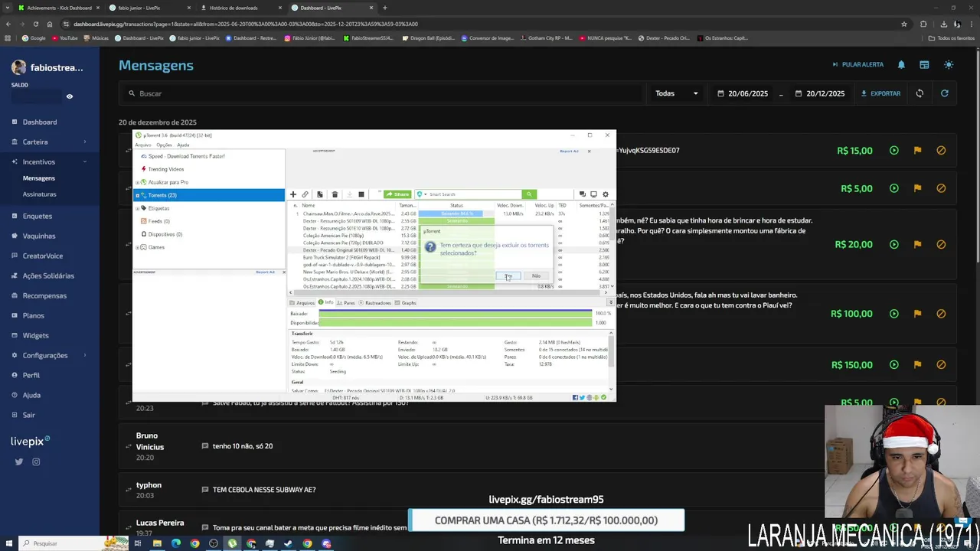Expand the Carteira sidebar menu chevron
Viewport: 980px width, 551px height.
(84, 142)
